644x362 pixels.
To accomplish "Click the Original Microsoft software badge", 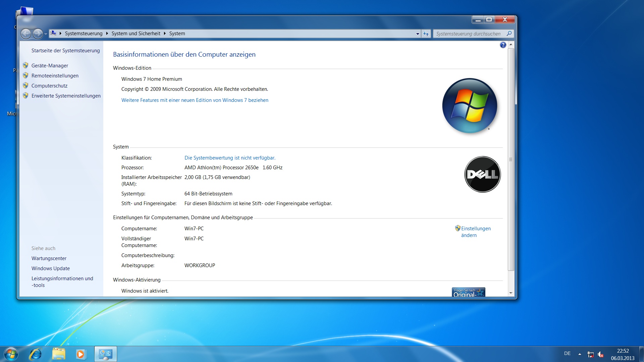I will point(468,292).
